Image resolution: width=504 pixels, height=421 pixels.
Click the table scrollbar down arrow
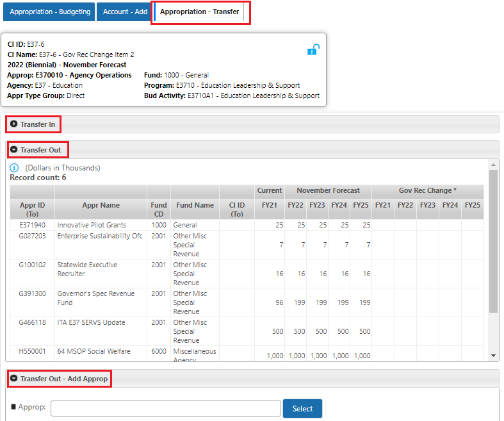pos(493,356)
